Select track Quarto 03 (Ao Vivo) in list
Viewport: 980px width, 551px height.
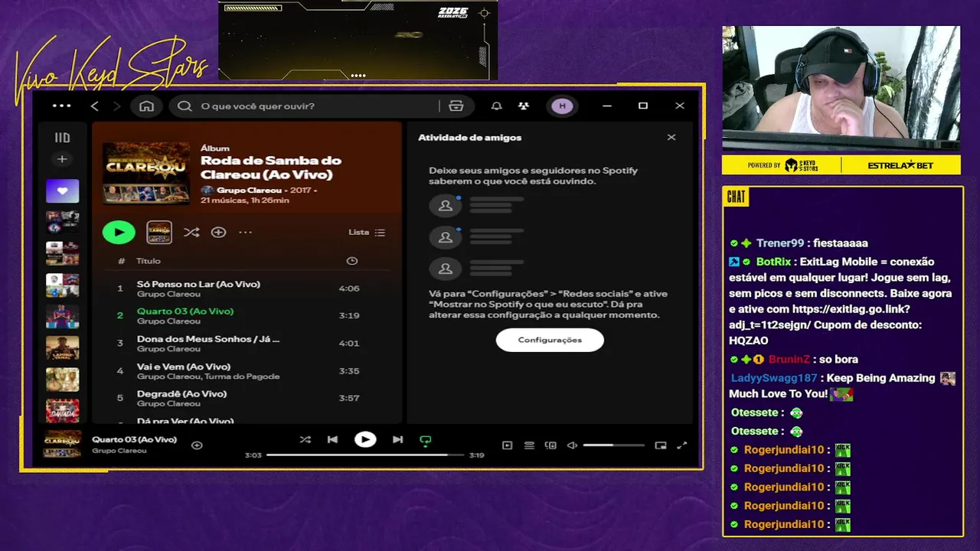click(x=185, y=311)
